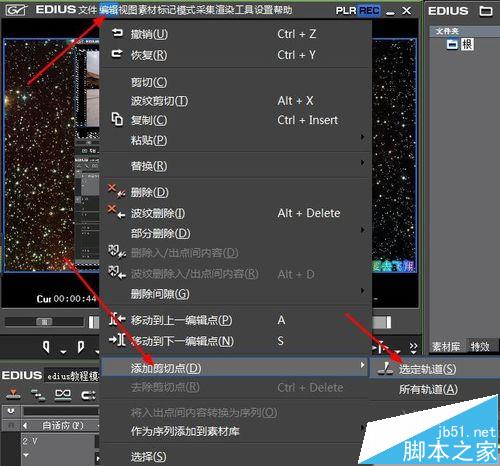The image size is (500, 466).
Task: Click the undo arrow icon beside 撤销
Action: 117,33
